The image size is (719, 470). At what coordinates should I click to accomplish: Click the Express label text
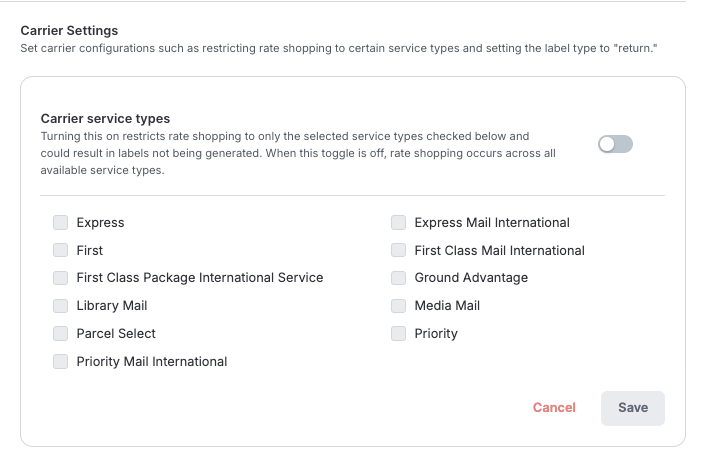100,222
